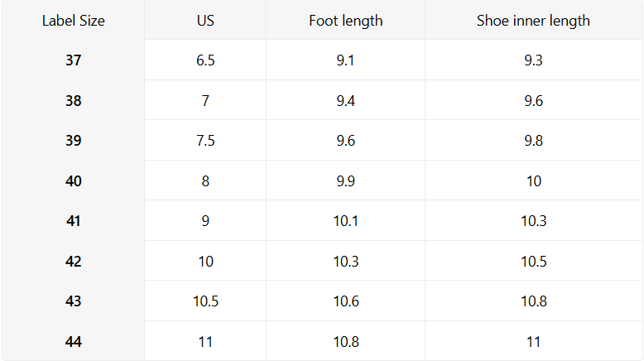Select label size 40 cell
This screenshot has height=361, width=644.
(74, 181)
